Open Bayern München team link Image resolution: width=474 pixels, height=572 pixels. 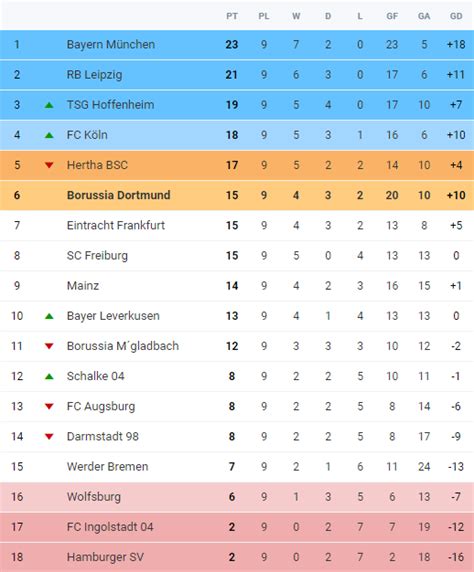(x=111, y=45)
